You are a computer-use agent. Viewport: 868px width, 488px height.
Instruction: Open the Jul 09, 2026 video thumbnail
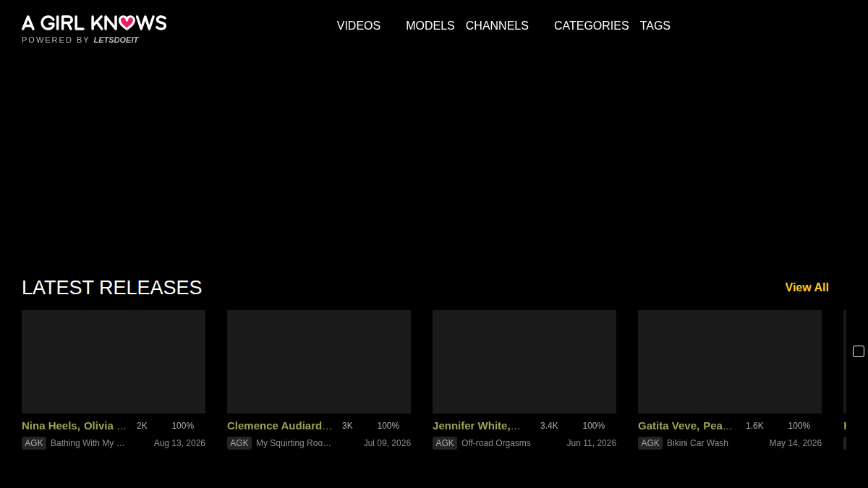pos(319,361)
